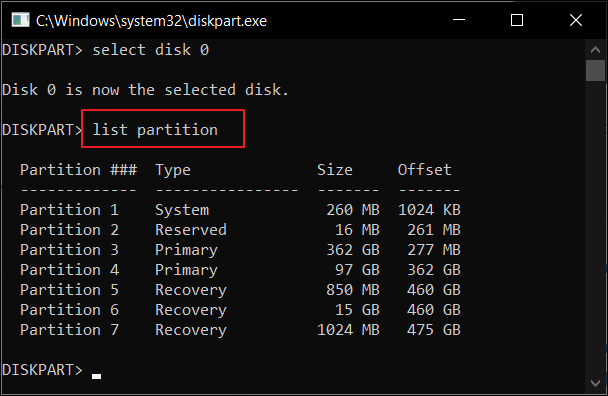Click the '460 GB' offset of Partition 5
Screen dimensions: 608x396
(434, 290)
